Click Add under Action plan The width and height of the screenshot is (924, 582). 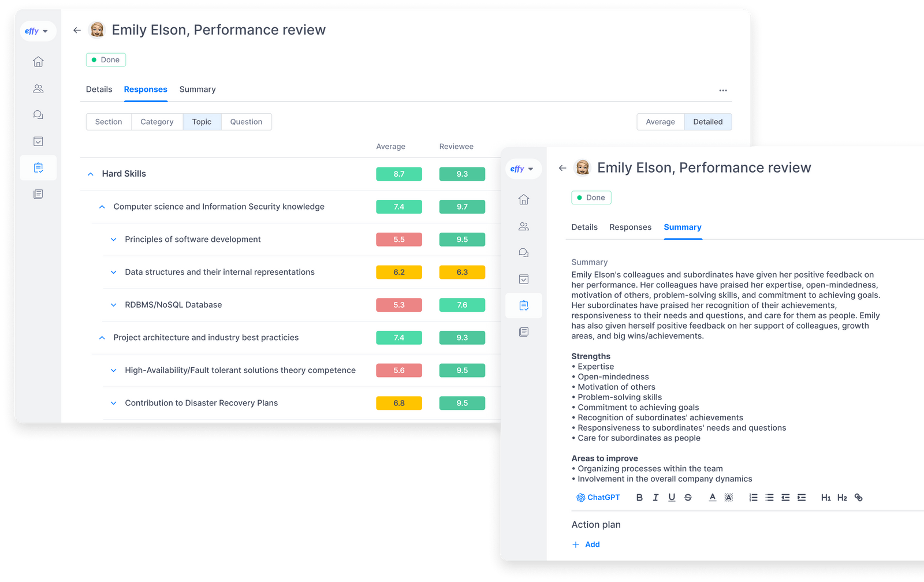pyautogui.click(x=590, y=544)
